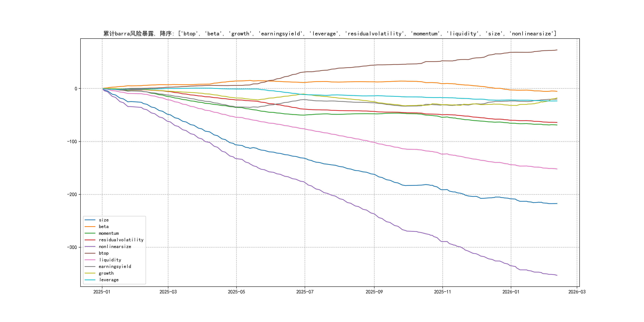
Task: Click the earningsyield legend label
Action: (115, 267)
